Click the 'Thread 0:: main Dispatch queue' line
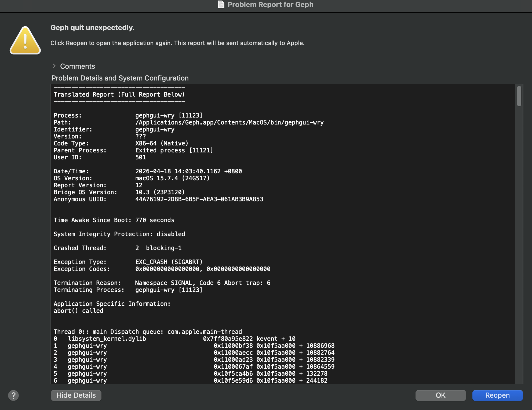 [147, 332]
